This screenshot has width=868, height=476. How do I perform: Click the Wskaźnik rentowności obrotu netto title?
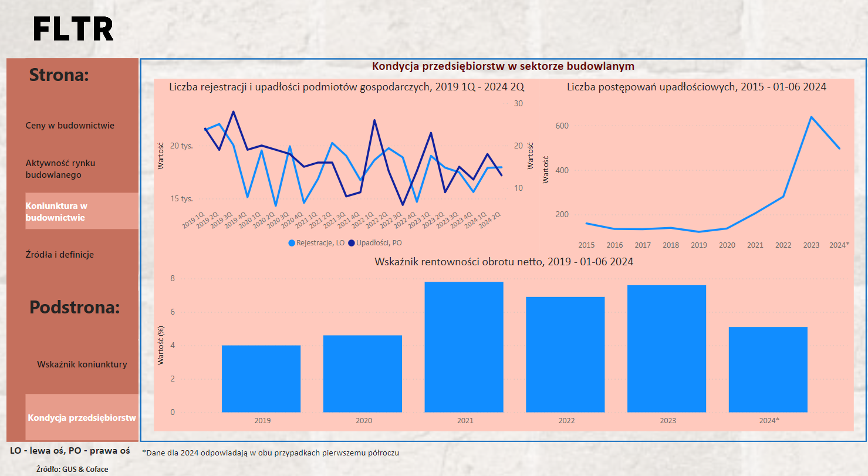click(x=504, y=262)
